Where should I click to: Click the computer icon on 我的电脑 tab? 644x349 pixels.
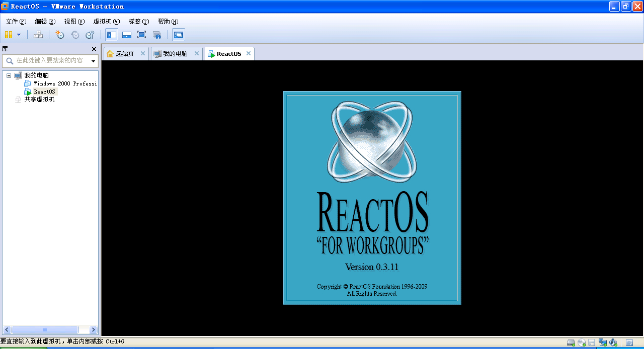click(x=157, y=54)
